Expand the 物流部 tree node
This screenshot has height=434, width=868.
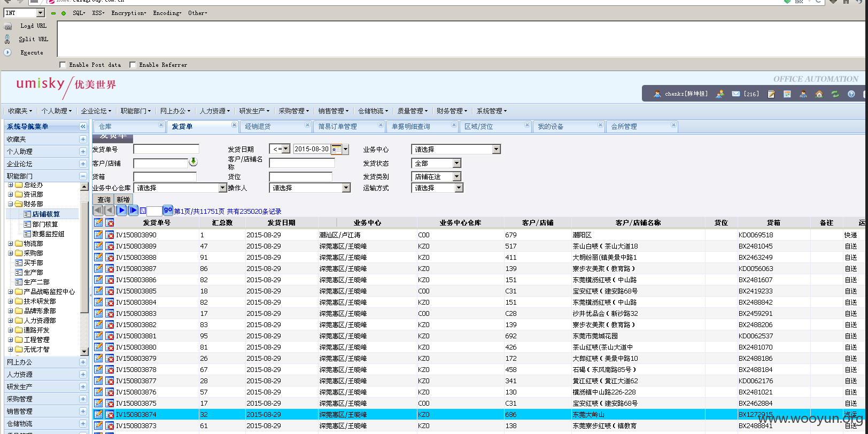(x=11, y=243)
